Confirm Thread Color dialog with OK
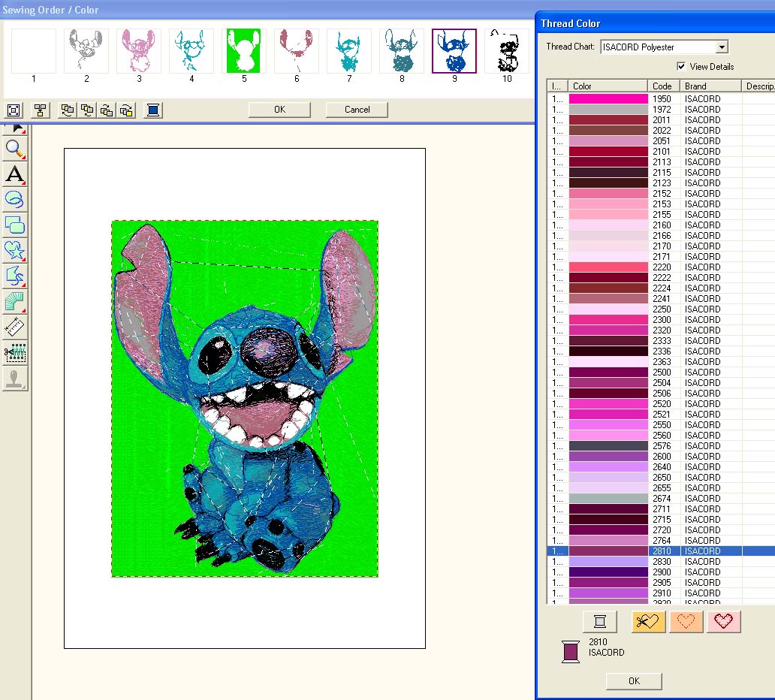Viewport: 775px width, 700px height. pyautogui.click(x=634, y=680)
